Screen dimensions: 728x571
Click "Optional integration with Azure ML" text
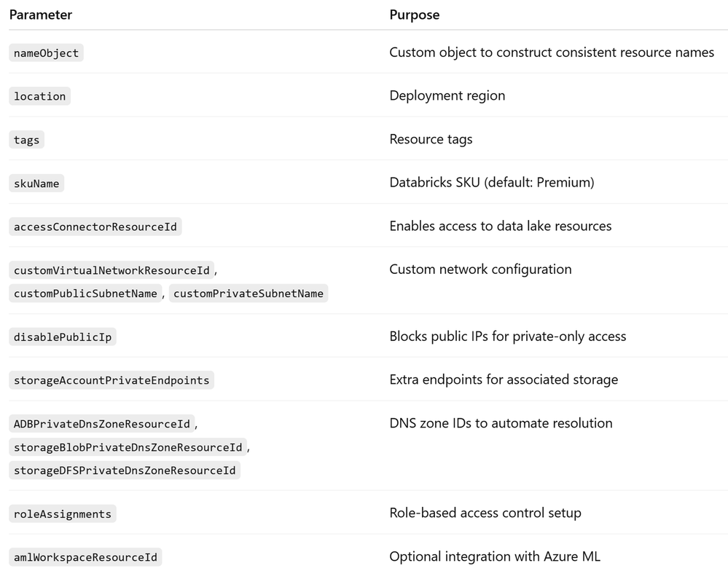point(495,557)
